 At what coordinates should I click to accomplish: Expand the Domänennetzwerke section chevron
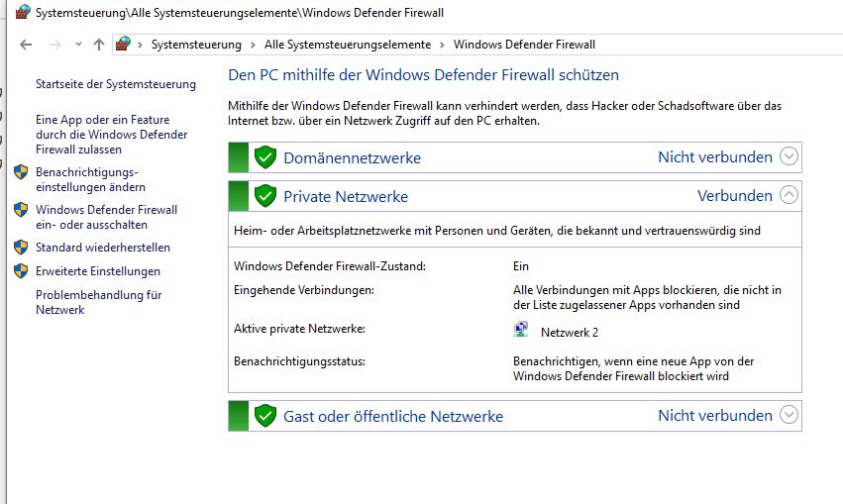coord(789,156)
